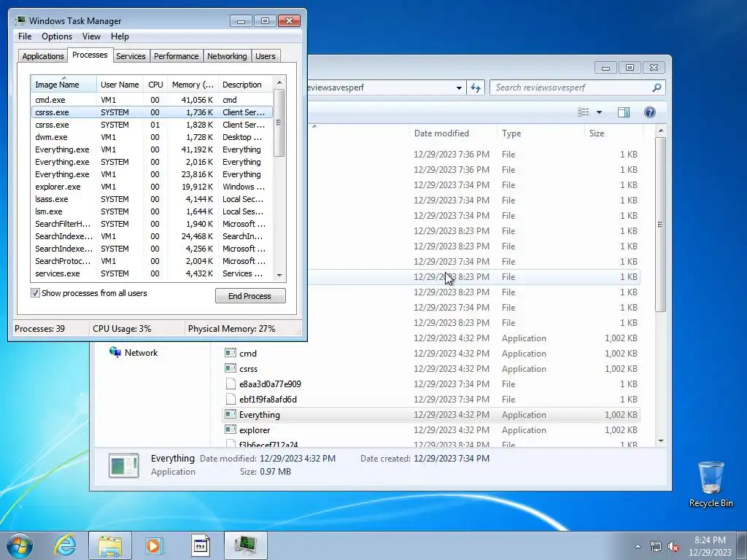Select the SearchProtoc... process row
The width and height of the screenshot is (747, 560).
(152, 261)
